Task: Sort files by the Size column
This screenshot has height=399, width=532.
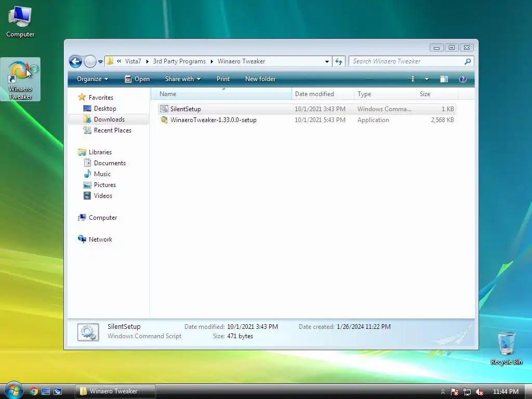Action: pyautogui.click(x=437, y=94)
